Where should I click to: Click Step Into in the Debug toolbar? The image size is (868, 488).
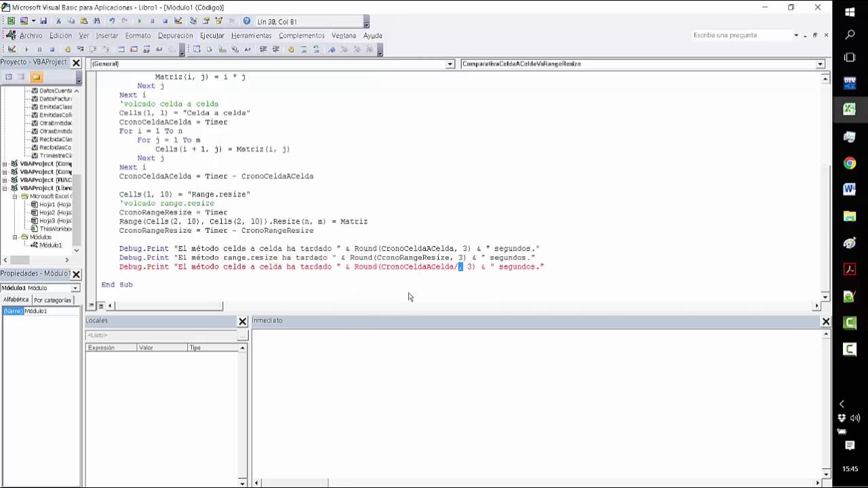click(x=80, y=49)
